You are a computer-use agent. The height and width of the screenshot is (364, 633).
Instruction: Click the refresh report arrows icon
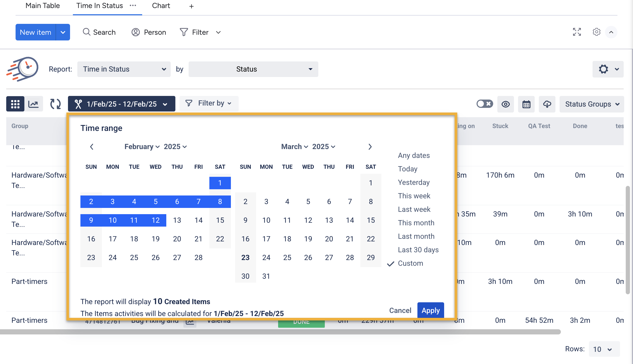(x=55, y=104)
